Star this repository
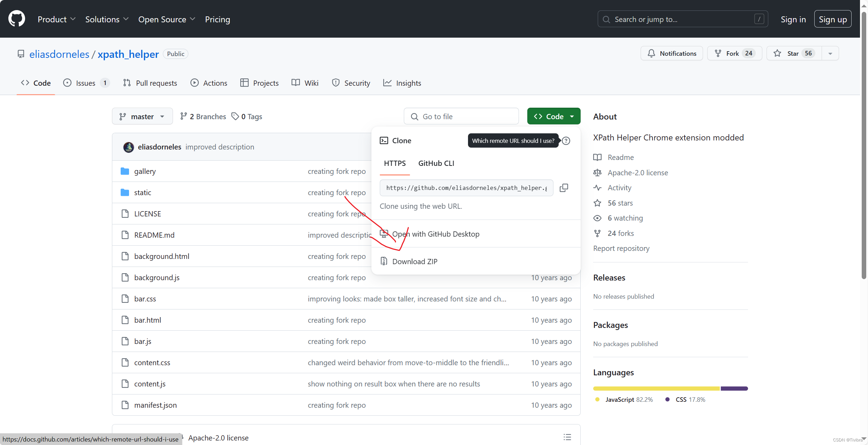Screen dimensions: 868x445 pos(793,53)
